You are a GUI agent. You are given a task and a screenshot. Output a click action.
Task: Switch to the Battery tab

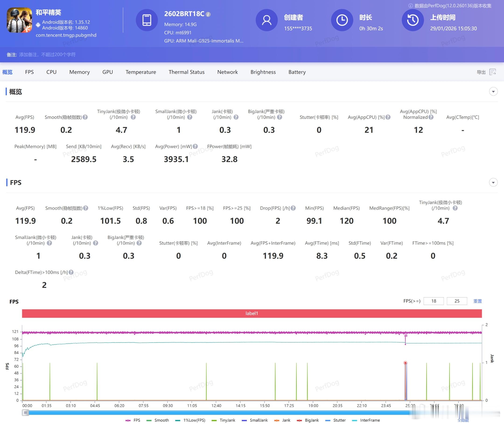[x=297, y=72]
